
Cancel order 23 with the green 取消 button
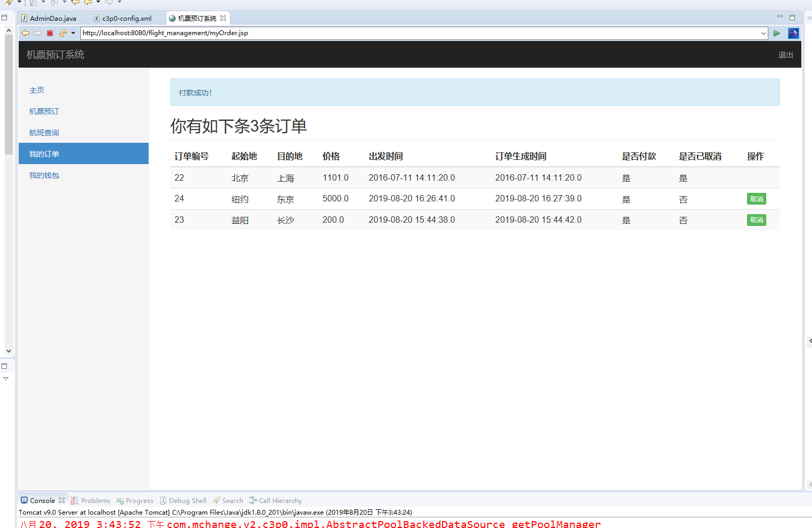[x=756, y=220]
